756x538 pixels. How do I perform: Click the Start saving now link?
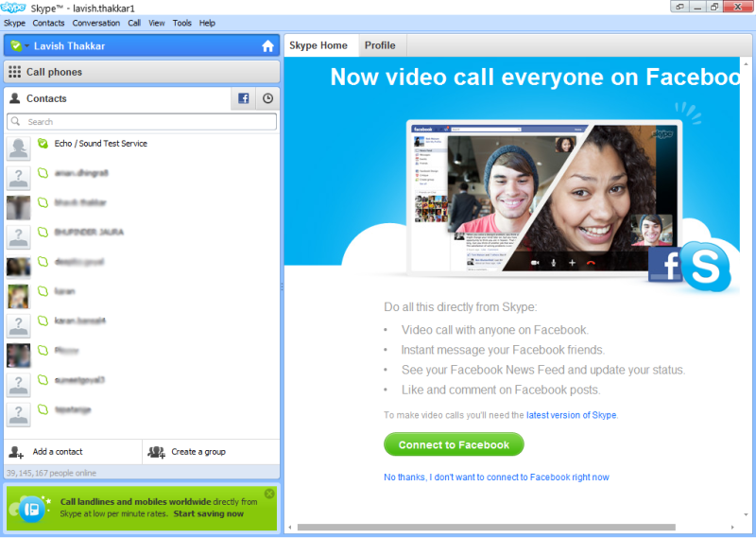pyautogui.click(x=208, y=513)
